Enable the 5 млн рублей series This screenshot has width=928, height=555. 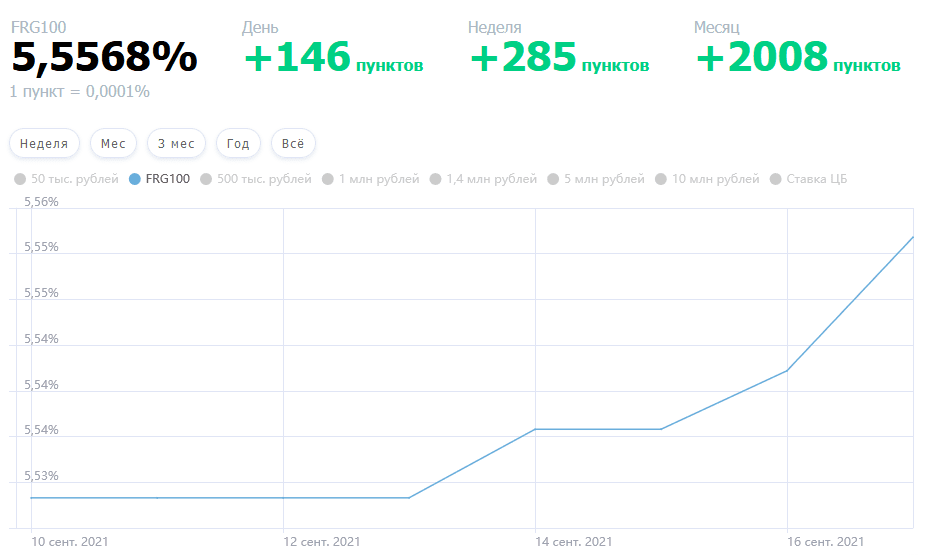[596, 179]
